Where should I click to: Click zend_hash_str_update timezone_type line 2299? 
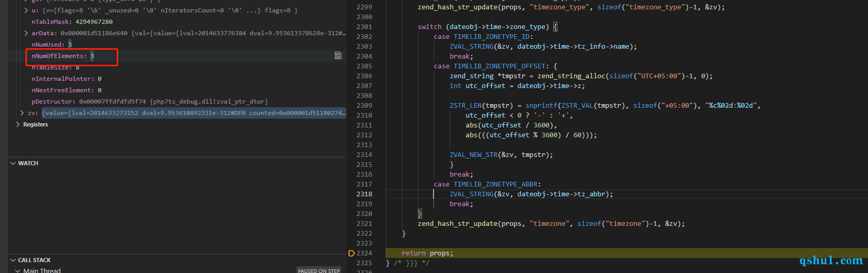pyautogui.click(x=571, y=7)
